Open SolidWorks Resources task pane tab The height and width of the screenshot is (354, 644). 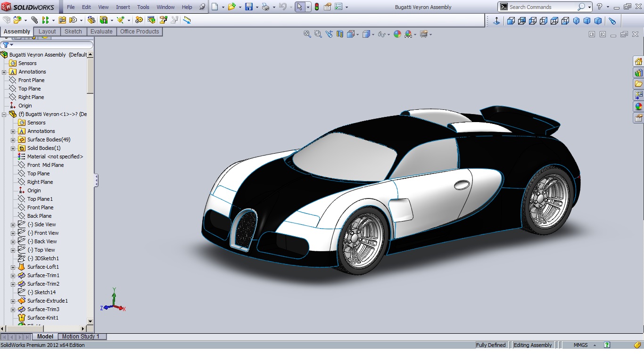638,62
